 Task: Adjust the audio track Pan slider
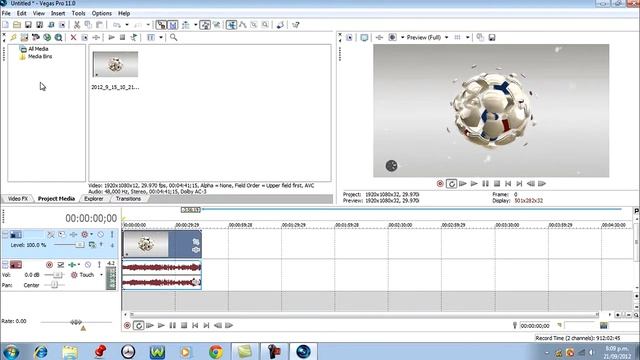tap(54, 285)
